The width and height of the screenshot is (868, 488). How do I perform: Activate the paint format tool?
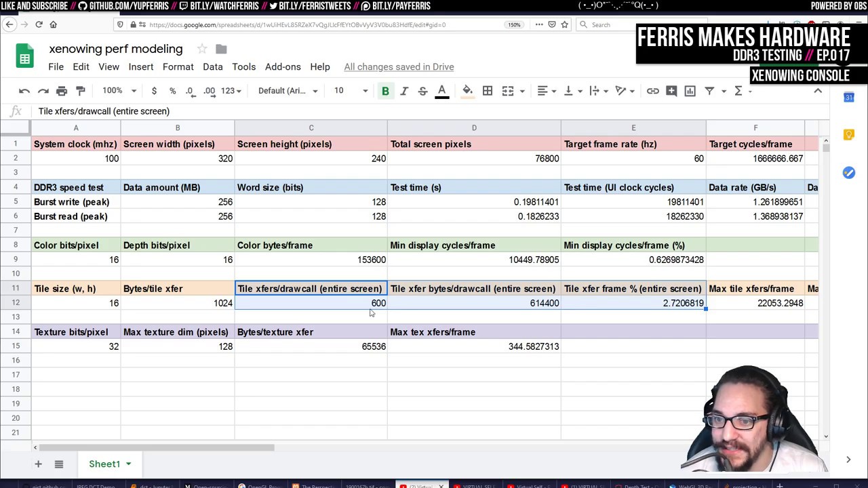(x=81, y=91)
